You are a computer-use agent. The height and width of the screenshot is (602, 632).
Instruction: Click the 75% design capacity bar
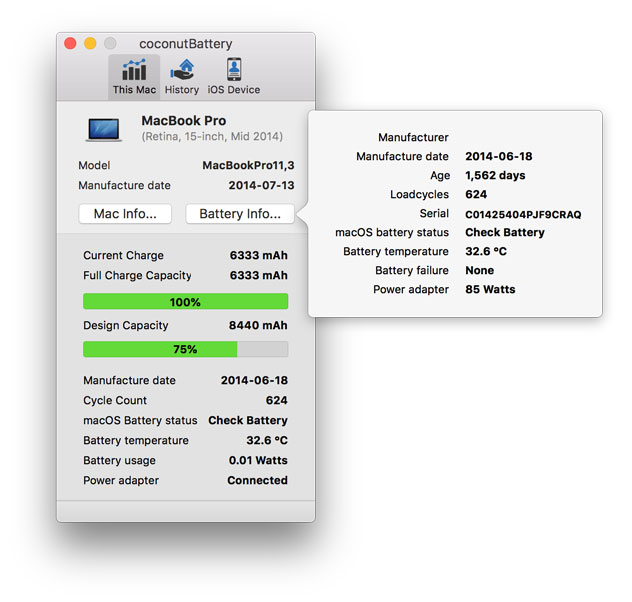[x=185, y=349]
